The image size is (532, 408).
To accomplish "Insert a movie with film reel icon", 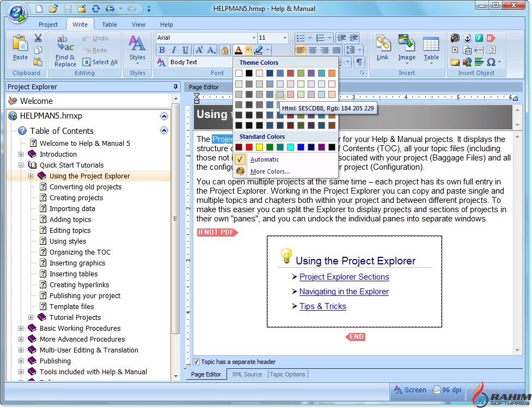I will [x=455, y=38].
